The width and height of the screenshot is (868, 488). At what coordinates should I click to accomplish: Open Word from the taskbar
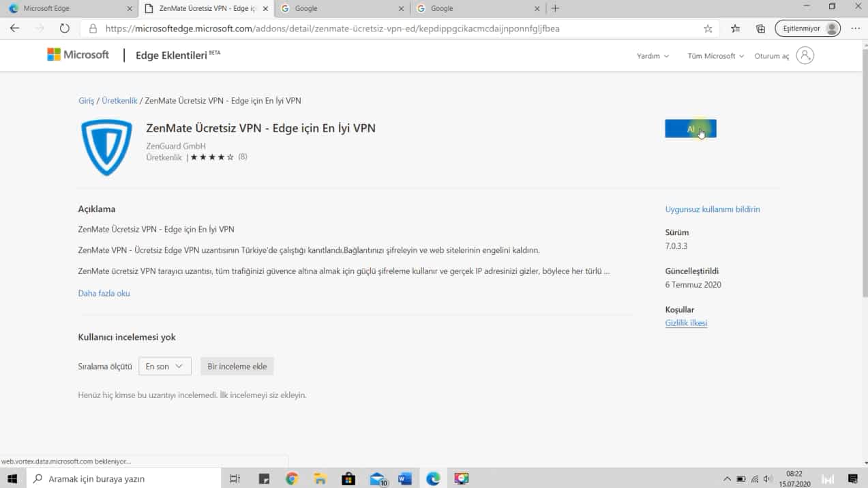pyautogui.click(x=405, y=478)
